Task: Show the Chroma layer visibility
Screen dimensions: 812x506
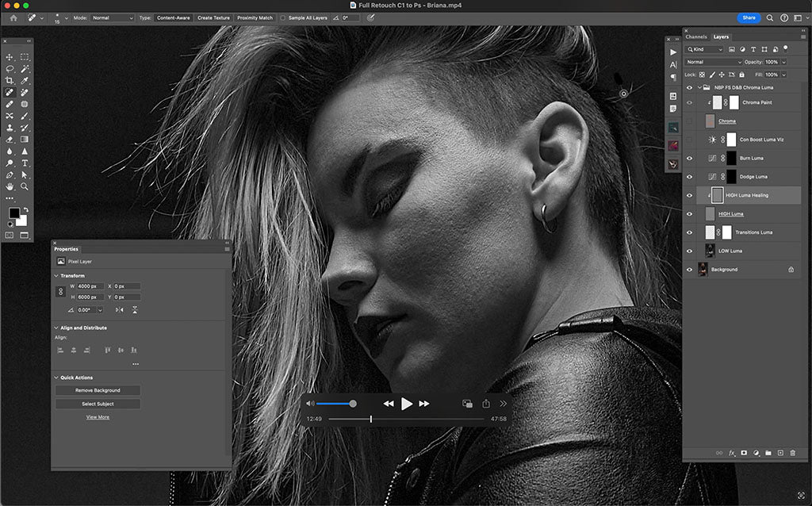Action: 689,121
